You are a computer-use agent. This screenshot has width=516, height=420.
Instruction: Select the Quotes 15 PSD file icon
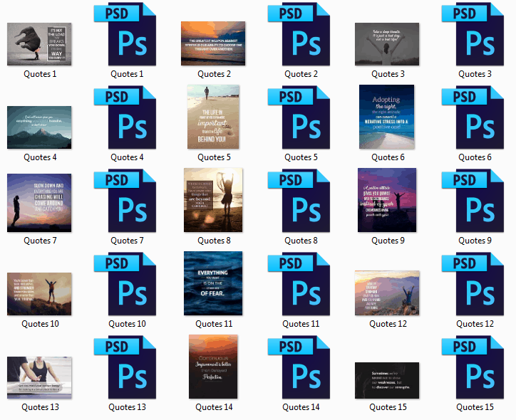point(473,367)
